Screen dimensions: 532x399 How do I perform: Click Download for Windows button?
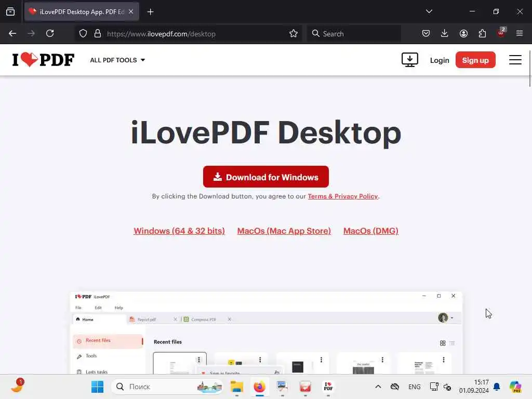[x=265, y=177]
